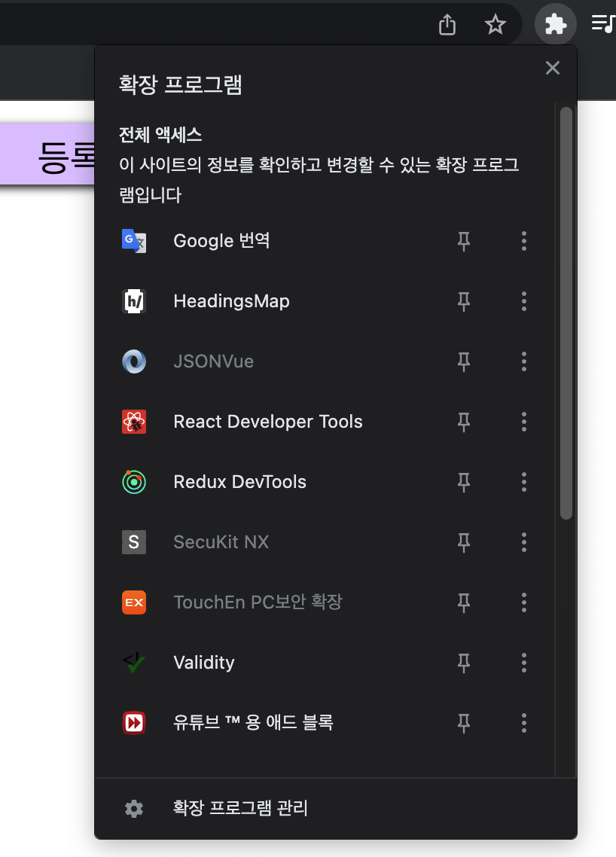Select the Validity extension label

204,663
